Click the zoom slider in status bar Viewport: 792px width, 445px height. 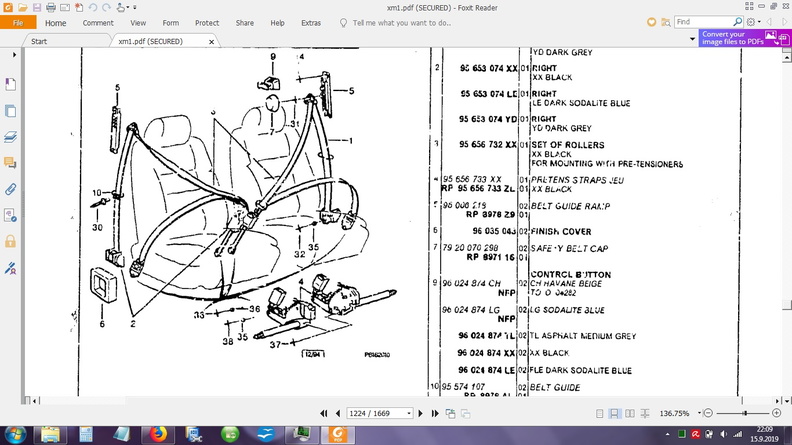click(x=745, y=413)
